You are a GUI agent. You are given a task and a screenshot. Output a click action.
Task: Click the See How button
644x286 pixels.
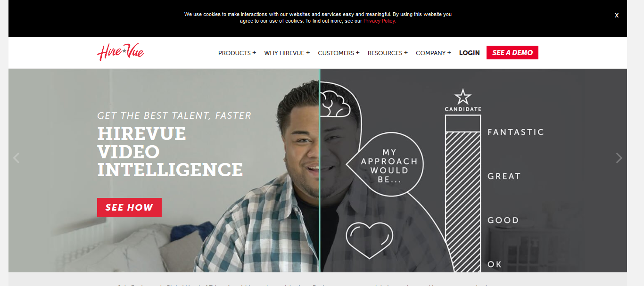(x=129, y=207)
